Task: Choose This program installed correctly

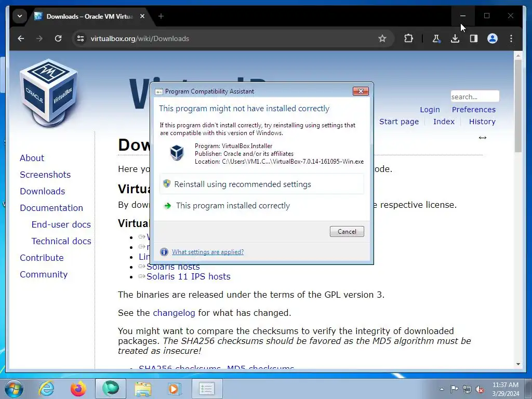Action: (262, 206)
